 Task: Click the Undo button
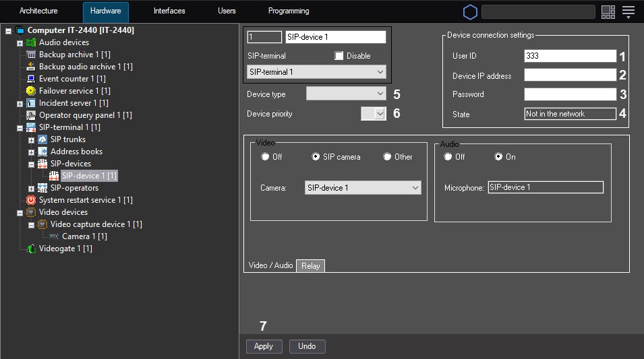[307, 346]
